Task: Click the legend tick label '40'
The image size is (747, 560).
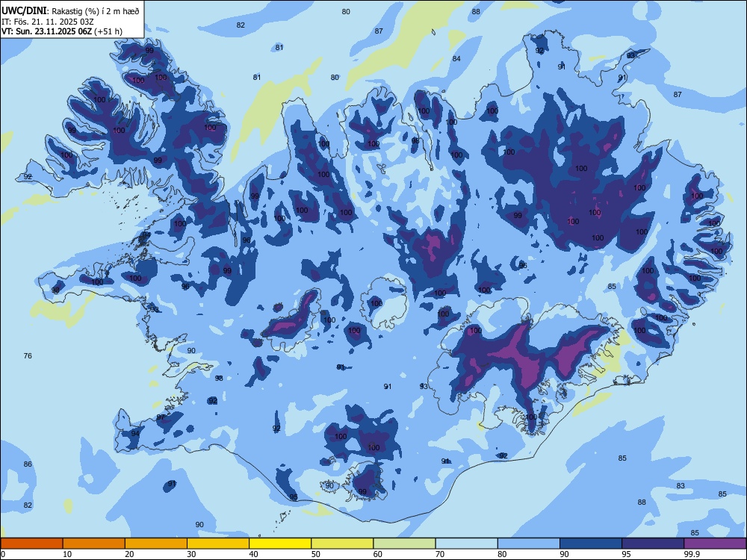Action: (x=254, y=554)
